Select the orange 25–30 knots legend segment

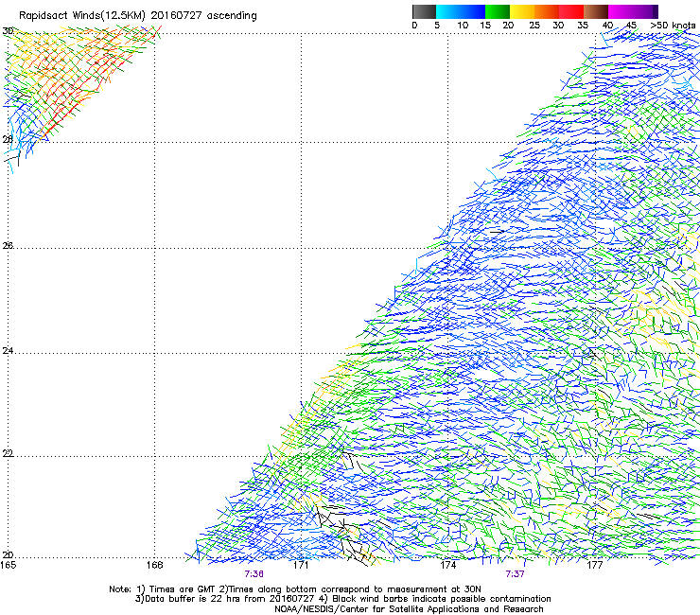click(x=547, y=11)
